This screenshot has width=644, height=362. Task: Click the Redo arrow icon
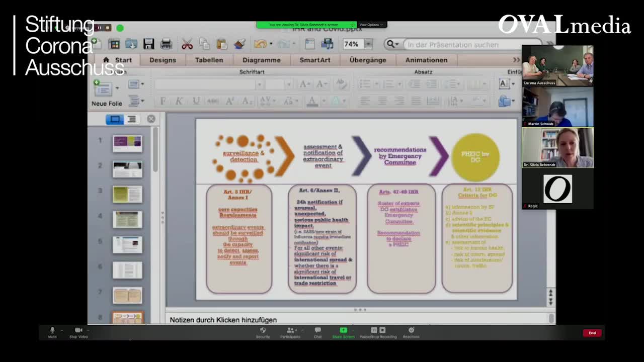tap(283, 44)
